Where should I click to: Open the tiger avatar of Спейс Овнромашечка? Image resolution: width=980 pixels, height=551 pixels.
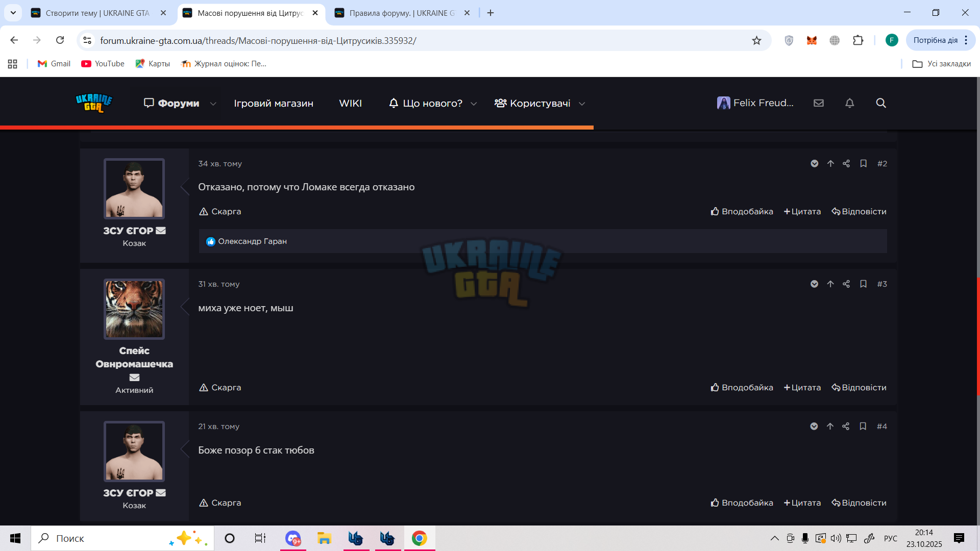point(134,309)
